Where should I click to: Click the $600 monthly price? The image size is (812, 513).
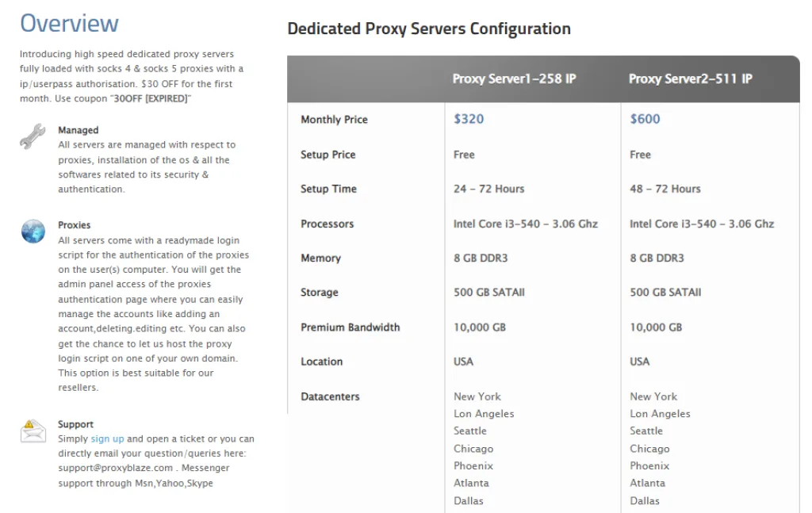click(645, 119)
